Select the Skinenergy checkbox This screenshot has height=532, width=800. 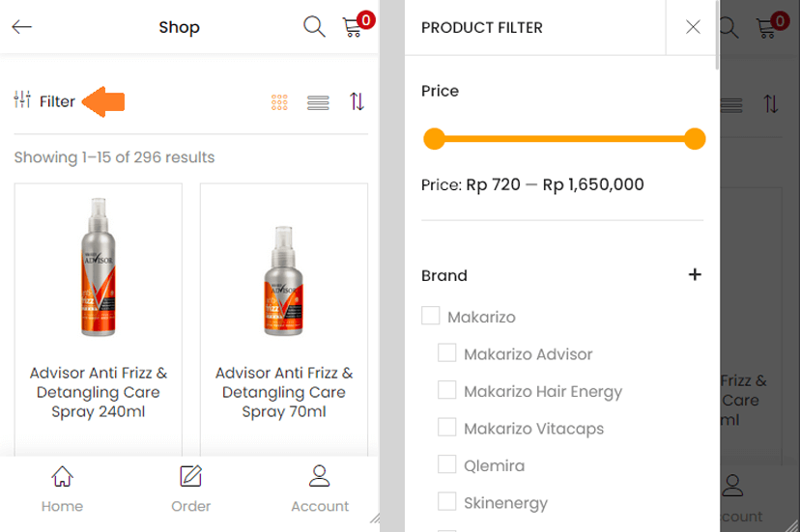(x=446, y=501)
